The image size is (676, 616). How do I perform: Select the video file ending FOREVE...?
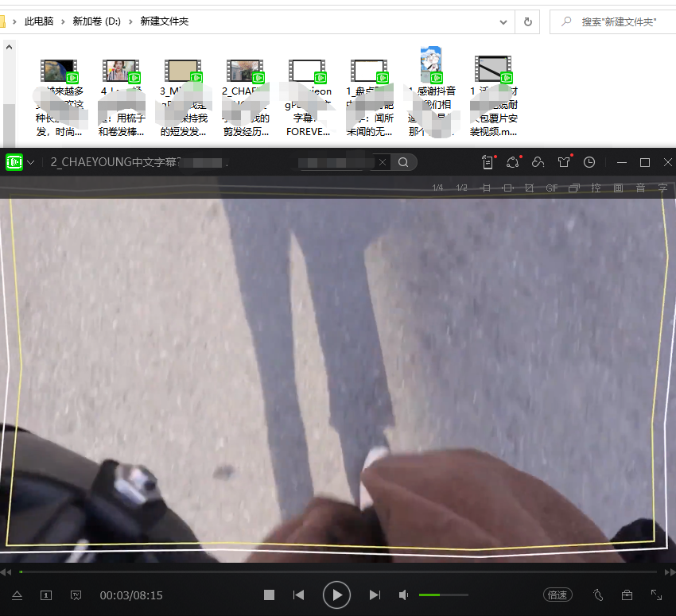tap(308, 99)
